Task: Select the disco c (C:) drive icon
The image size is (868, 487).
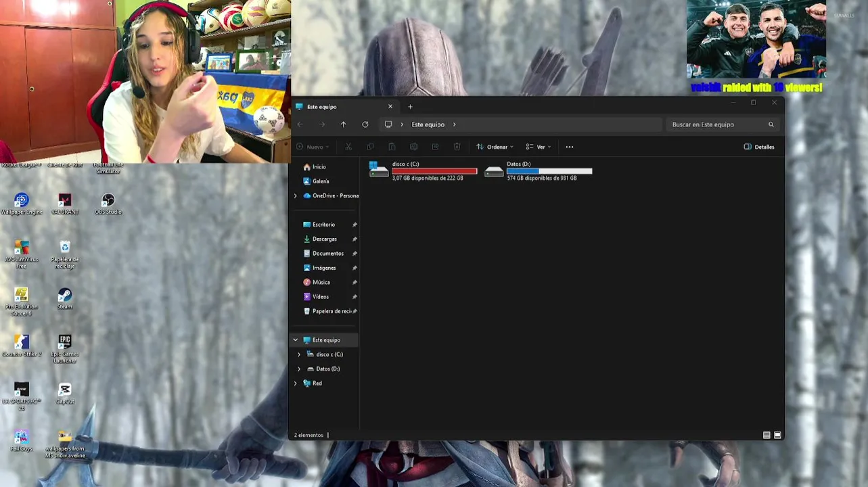Action: tap(379, 170)
